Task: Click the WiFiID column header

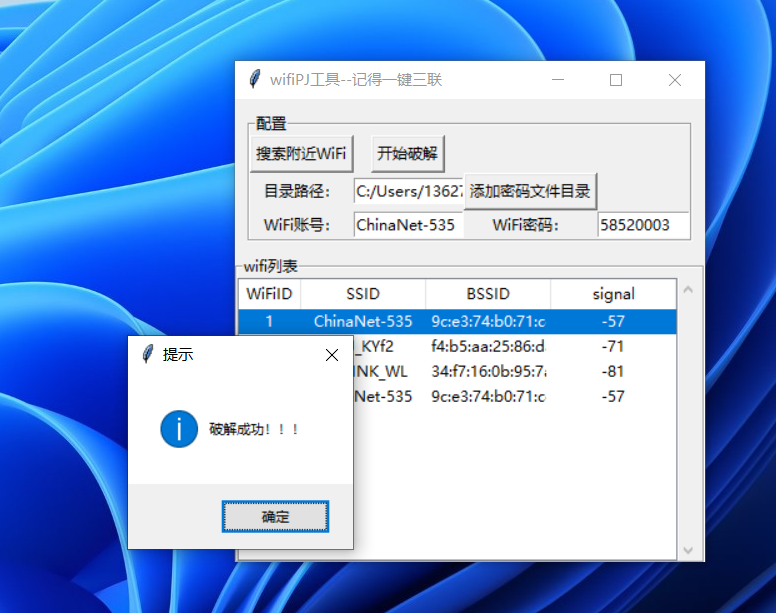Action: 269,294
